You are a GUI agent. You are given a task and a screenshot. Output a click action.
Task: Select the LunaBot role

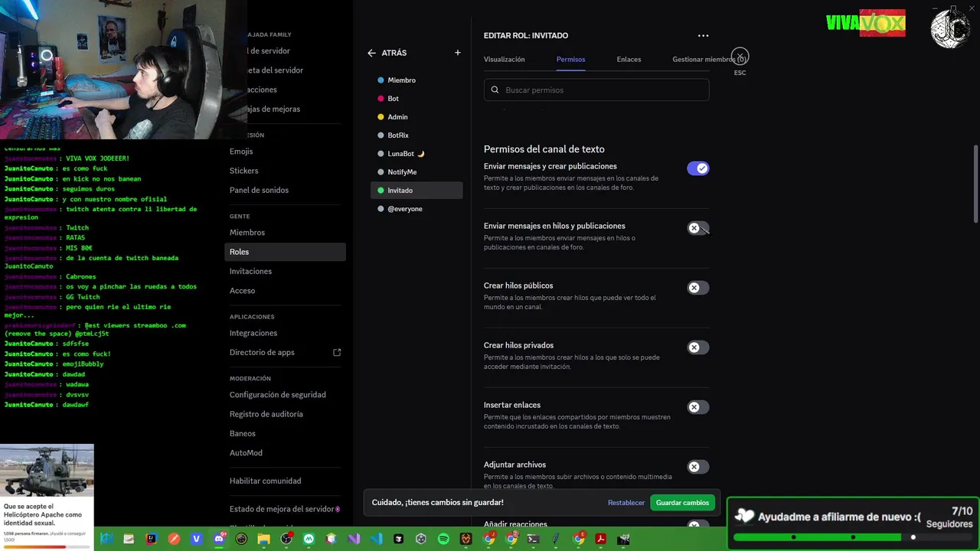(x=416, y=154)
